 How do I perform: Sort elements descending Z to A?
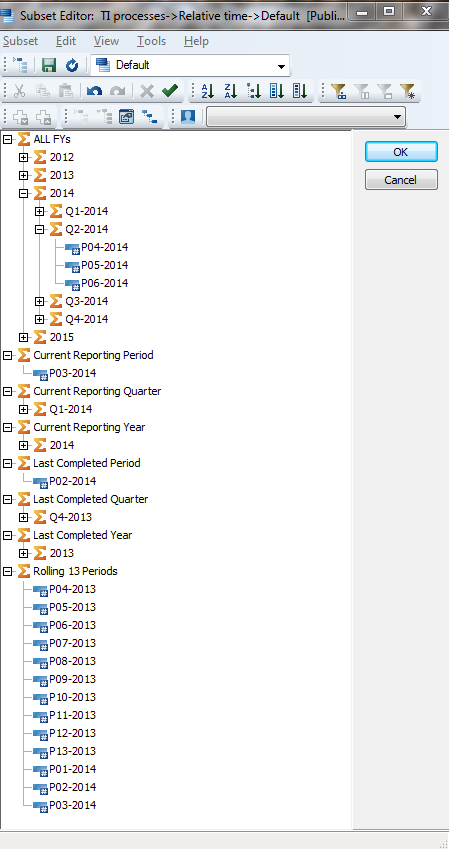point(231,91)
